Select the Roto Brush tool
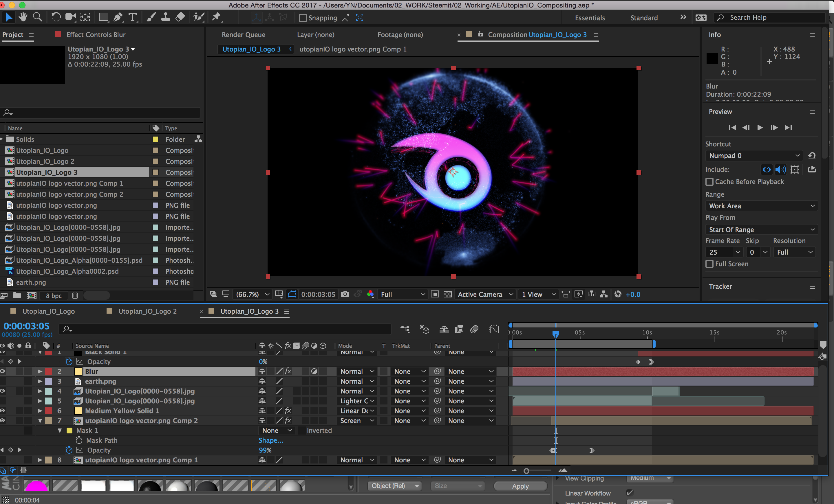834x504 pixels. 199,17
